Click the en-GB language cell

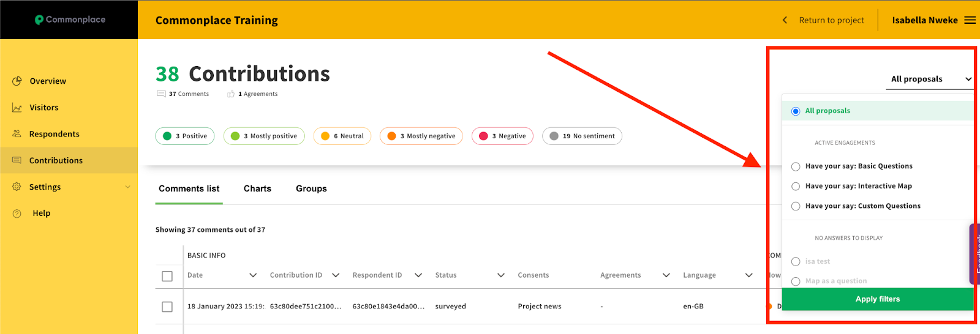click(x=693, y=306)
